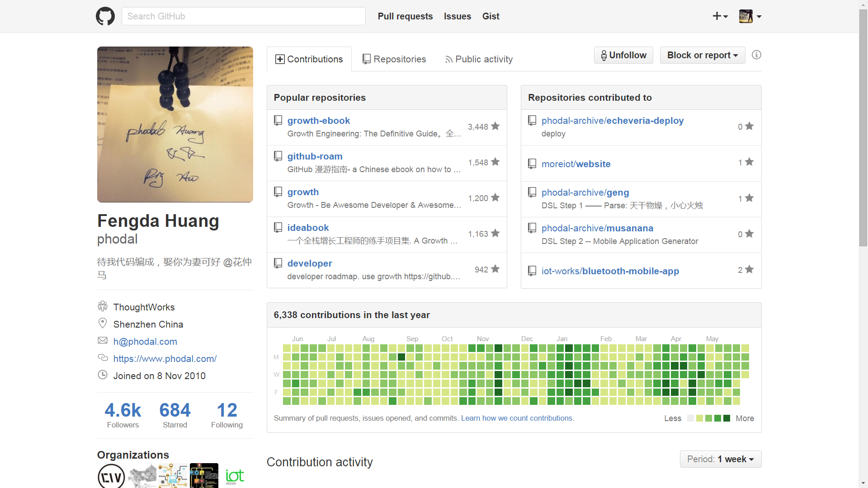Focus the Search GitHub input field
The width and height of the screenshot is (868, 488).
coord(243,16)
